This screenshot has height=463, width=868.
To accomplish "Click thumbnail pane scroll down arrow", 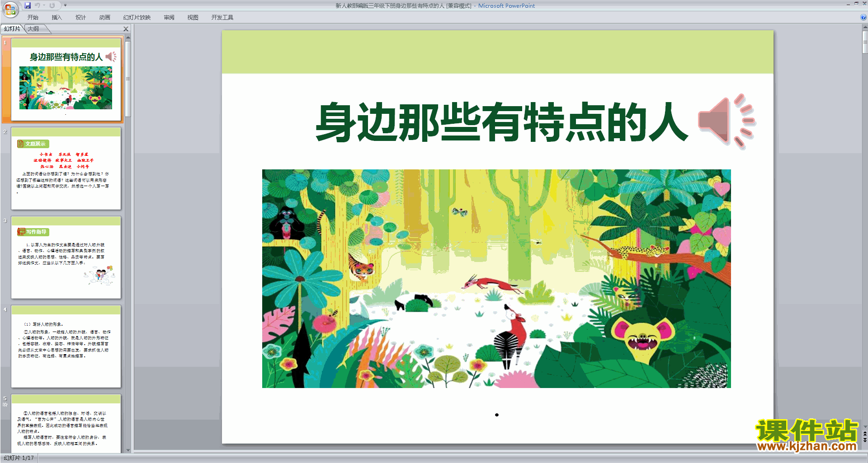I will [128, 450].
